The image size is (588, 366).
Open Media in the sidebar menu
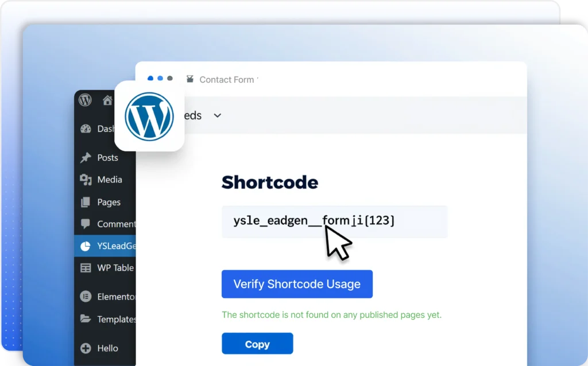(x=110, y=180)
